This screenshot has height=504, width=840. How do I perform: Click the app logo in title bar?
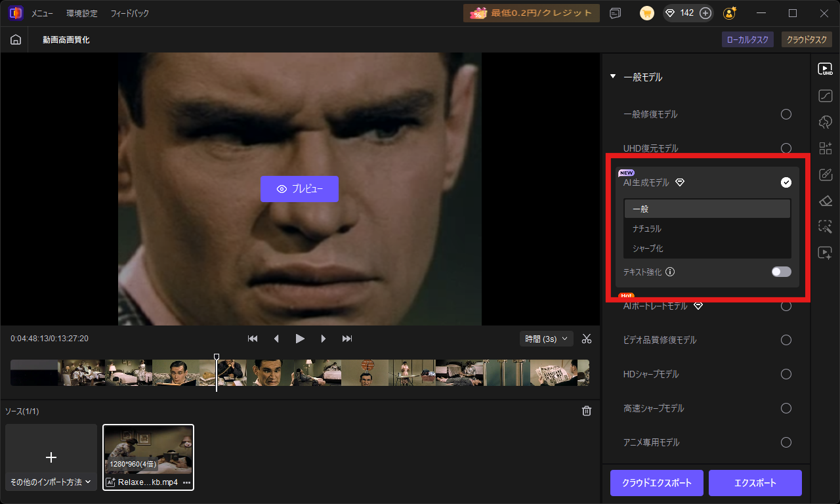click(x=16, y=13)
